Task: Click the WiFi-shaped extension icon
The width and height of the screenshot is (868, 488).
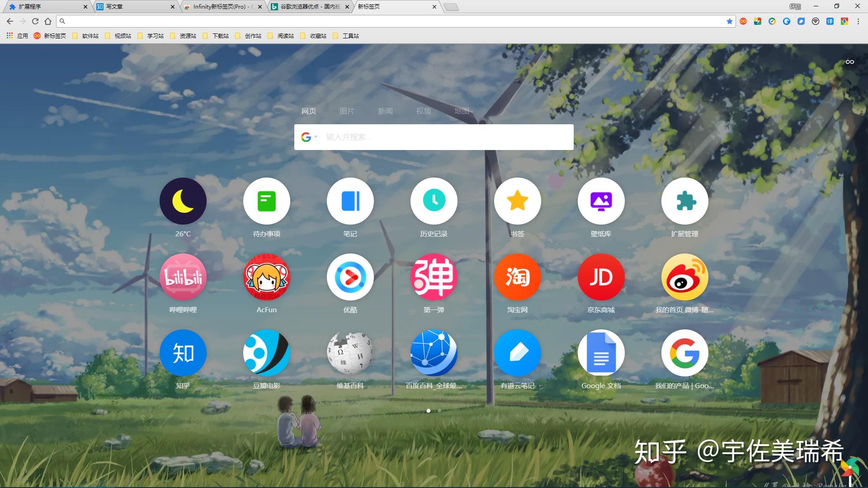Action: (x=816, y=21)
